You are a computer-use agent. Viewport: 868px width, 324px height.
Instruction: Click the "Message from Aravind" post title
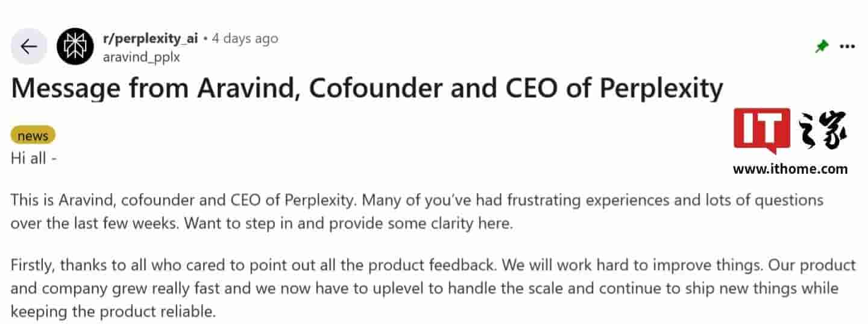pyautogui.click(x=366, y=89)
